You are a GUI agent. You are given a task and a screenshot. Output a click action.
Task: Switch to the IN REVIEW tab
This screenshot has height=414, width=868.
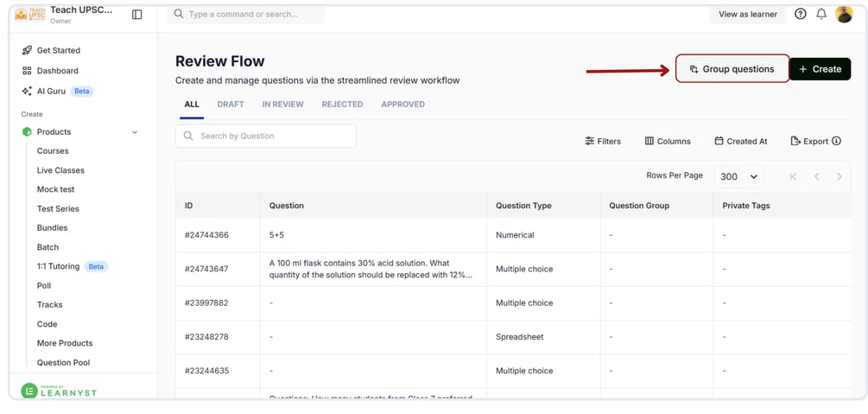[283, 105]
